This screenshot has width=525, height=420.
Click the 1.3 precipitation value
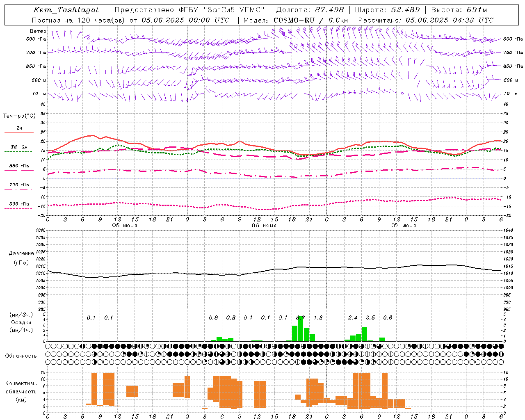(x=318, y=317)
